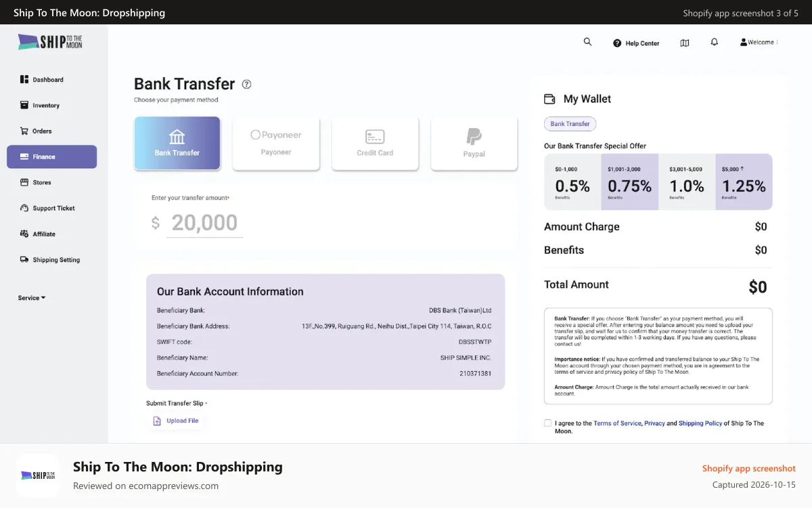
Task: Click the Support Ticket headset icon
Action: [24, 208]
